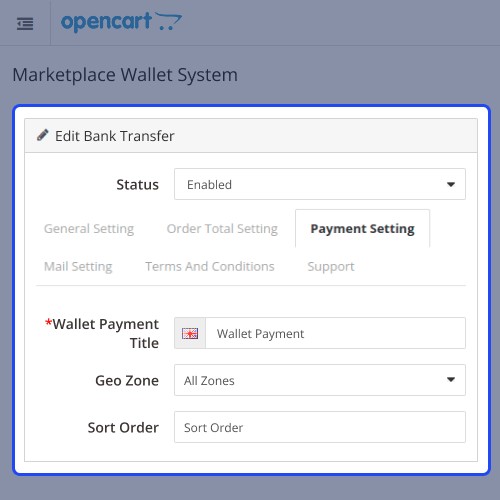Open the Order Total Setting tab
Screen dimensions: 500x500
tap(222, 229)
